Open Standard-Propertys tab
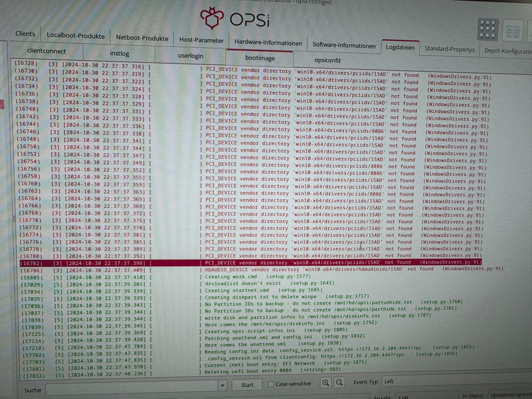This screenshot has width=532, height=399. point(449,49)
